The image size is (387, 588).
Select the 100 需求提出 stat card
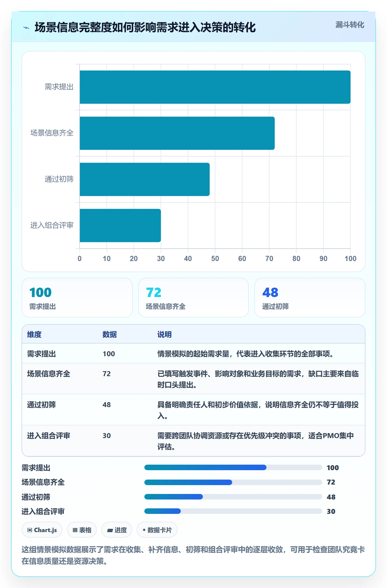click(x=77, y=298)
